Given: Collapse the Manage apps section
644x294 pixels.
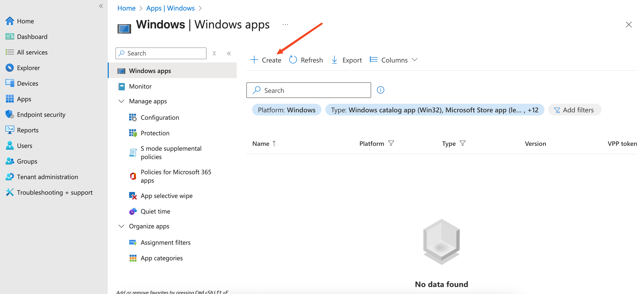Looking at the screenshot, I should tap(122, 101).
